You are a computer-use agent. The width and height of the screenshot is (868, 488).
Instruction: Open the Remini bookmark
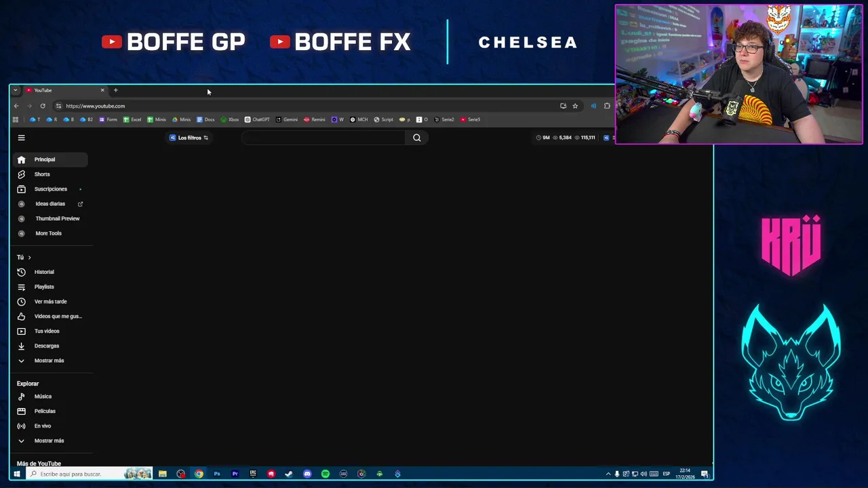pos(314,119)
